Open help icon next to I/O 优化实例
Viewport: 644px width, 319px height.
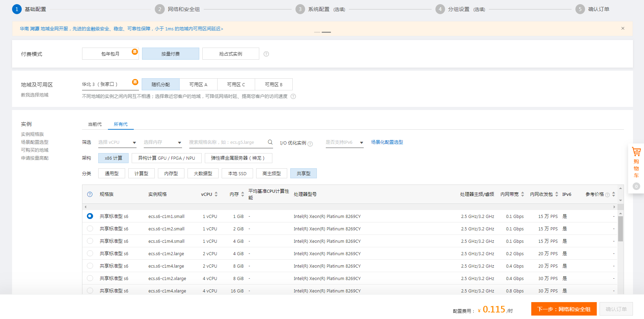(x=310, y=144)
